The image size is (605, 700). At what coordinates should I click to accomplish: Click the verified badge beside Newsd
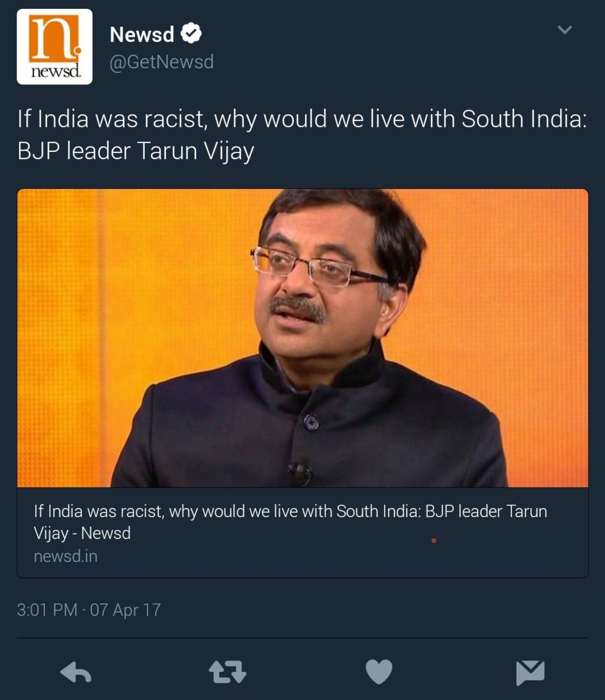coord(191,33)
